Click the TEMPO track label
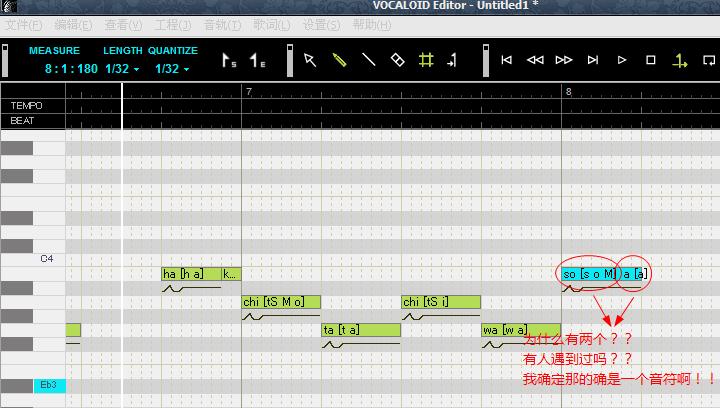Viewport: 720px width, 408px height. [x=27, y=106]
